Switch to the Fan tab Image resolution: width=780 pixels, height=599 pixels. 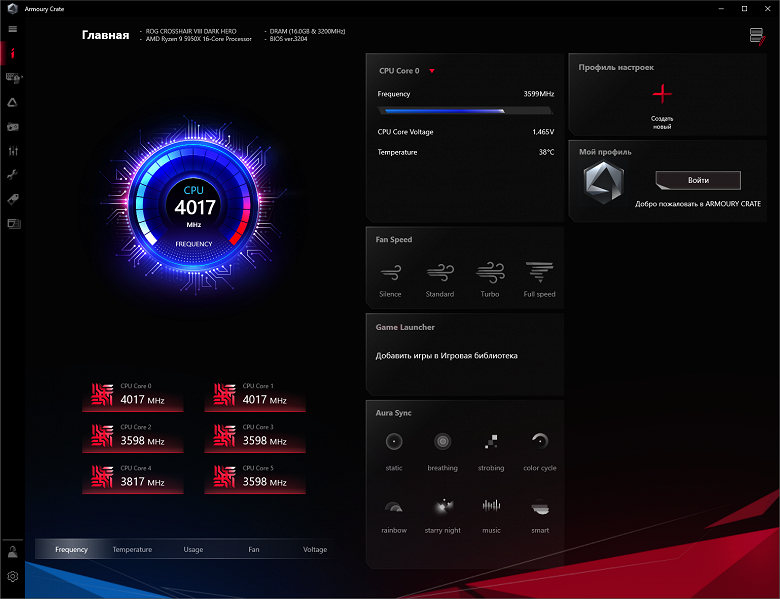pyautogui.click(x=254, y=549)
